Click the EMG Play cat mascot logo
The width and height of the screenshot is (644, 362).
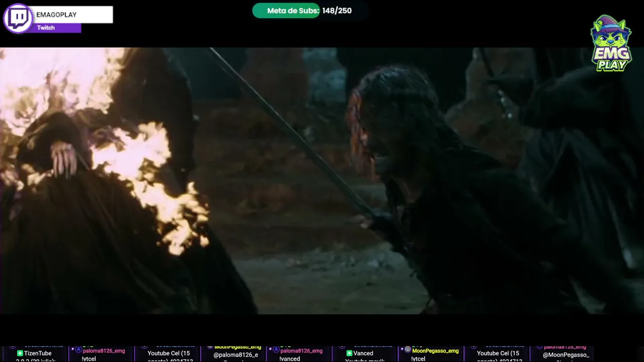point(611,43)
